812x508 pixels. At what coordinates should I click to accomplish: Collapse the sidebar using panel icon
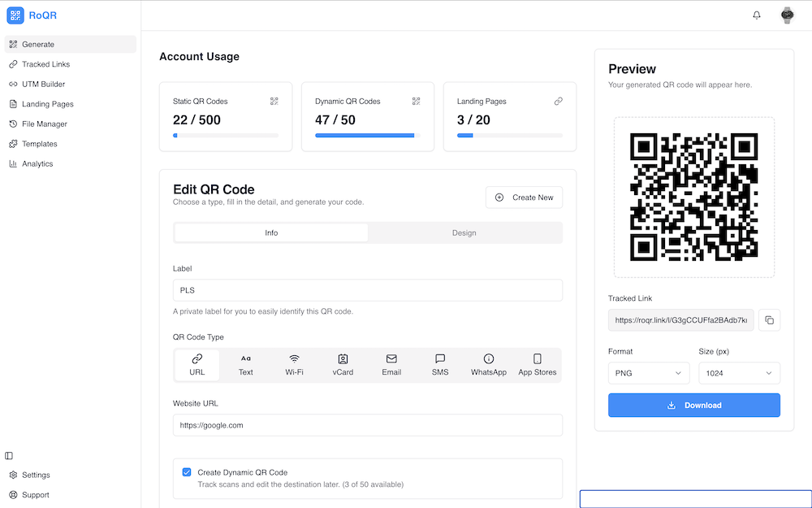coord(9,456)
